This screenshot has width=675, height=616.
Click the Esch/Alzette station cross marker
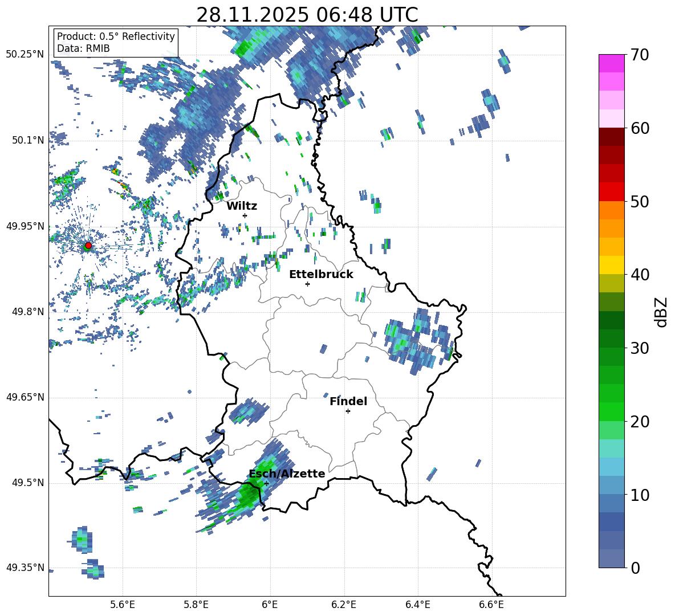coord(266,483)
